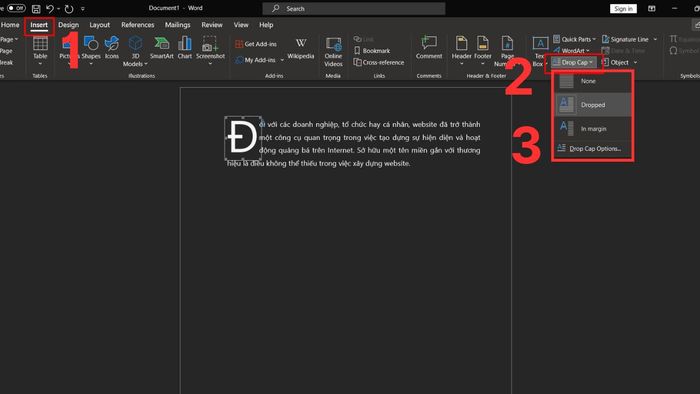The height and width of the screenshot is (394, 700).
Task: Insert Online Videos
Action: [x=333, y=51]
